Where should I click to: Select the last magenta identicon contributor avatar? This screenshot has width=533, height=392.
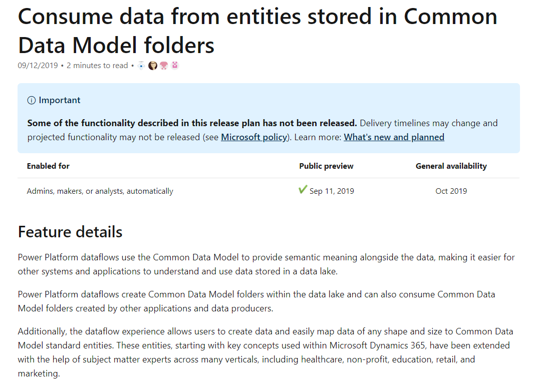(175, 65)
